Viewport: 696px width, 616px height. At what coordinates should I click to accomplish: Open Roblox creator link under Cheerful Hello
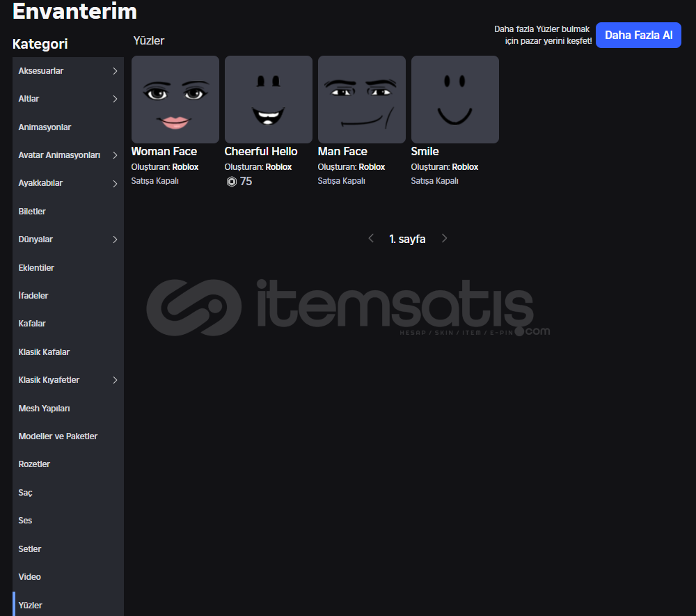[x=278, y=167]
